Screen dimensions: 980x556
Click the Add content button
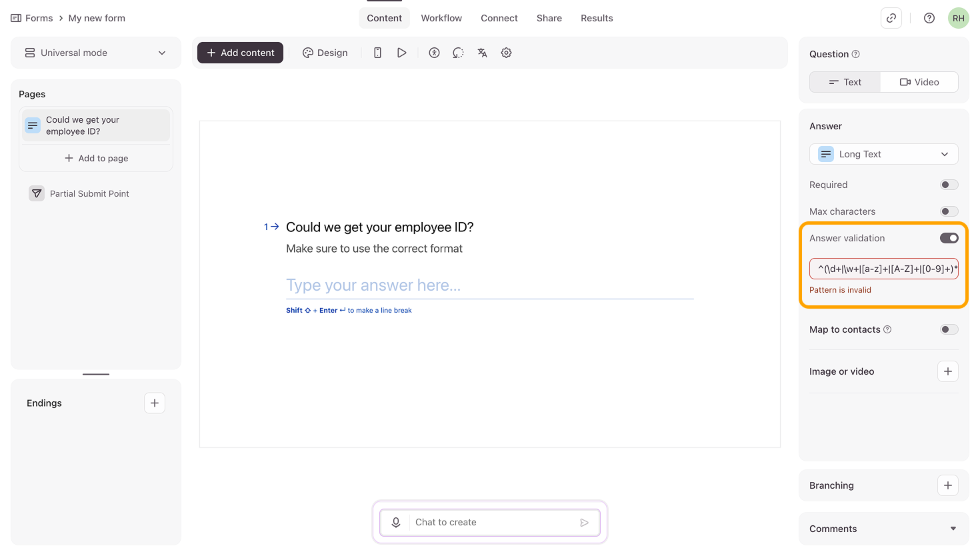click(x=240, y=53)
